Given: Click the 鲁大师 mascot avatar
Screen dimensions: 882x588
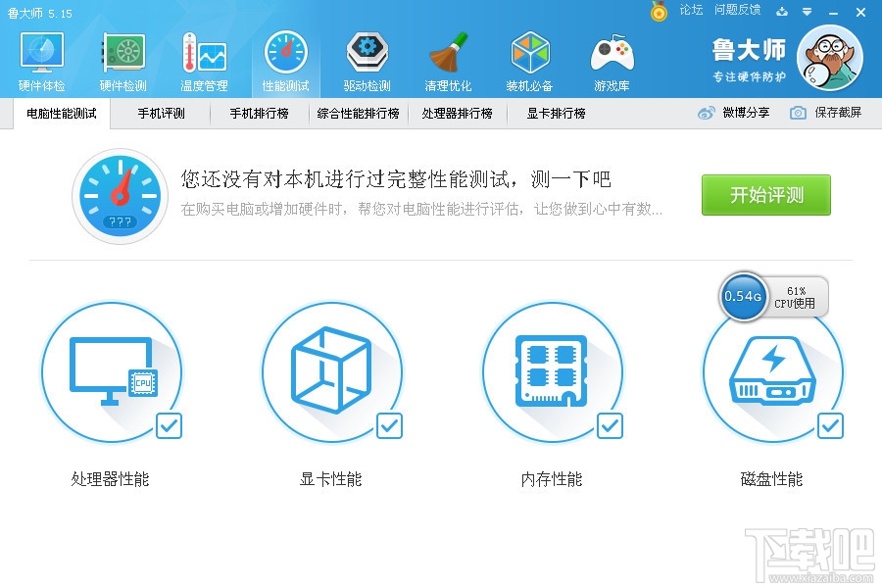Looking at the screenshot, I should click(830, 58).
